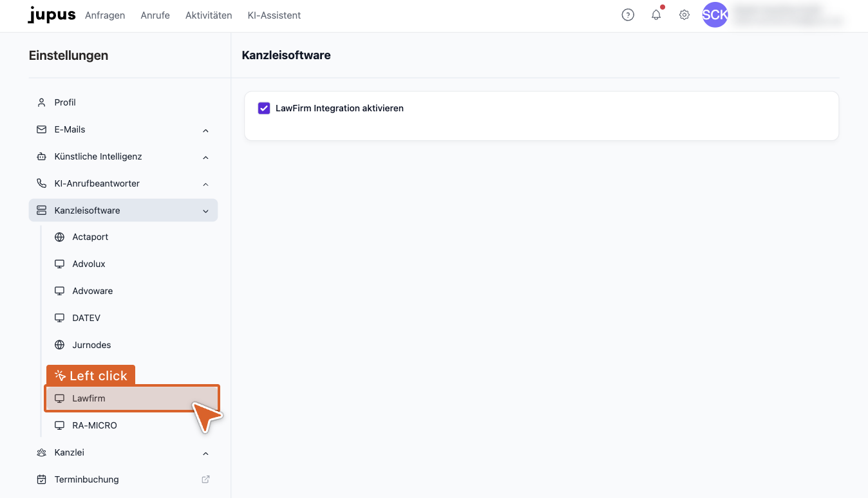868x498 pixels.
Task: Click the E-Mails sidebar label
Action: pyautogui.click(x=70, y=129)
